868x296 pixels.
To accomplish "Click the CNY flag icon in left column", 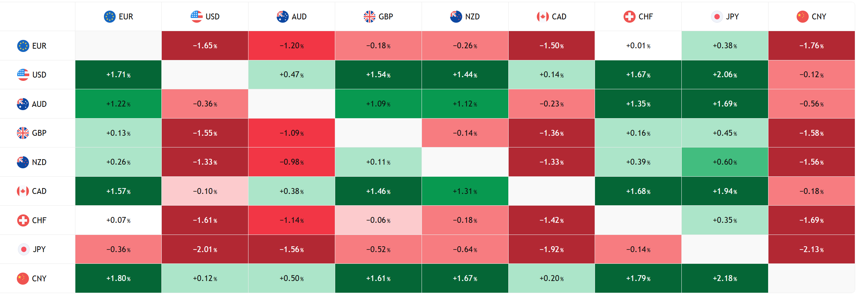I will [x=23, y=278].
